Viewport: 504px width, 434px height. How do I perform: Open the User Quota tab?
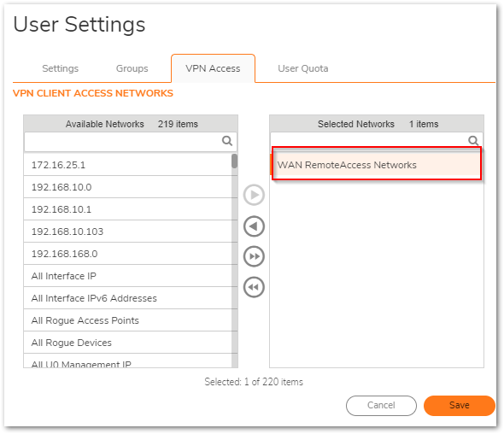click(303, 68)
